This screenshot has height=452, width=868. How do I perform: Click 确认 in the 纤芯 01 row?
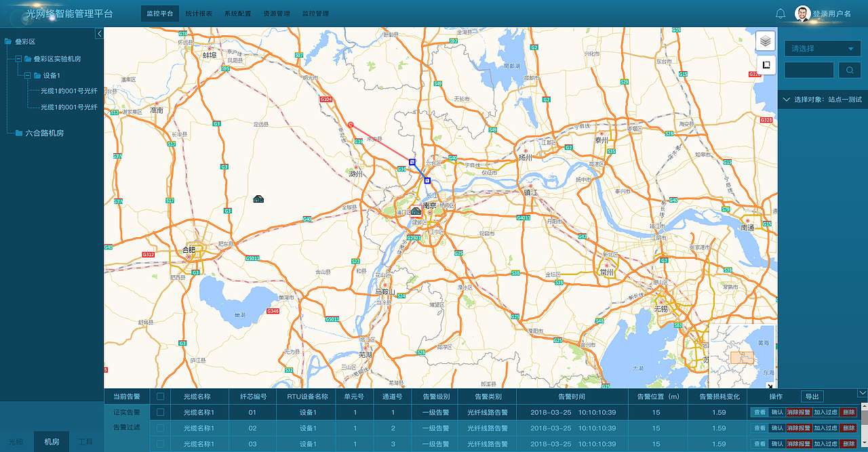click(x=777, y=412)
